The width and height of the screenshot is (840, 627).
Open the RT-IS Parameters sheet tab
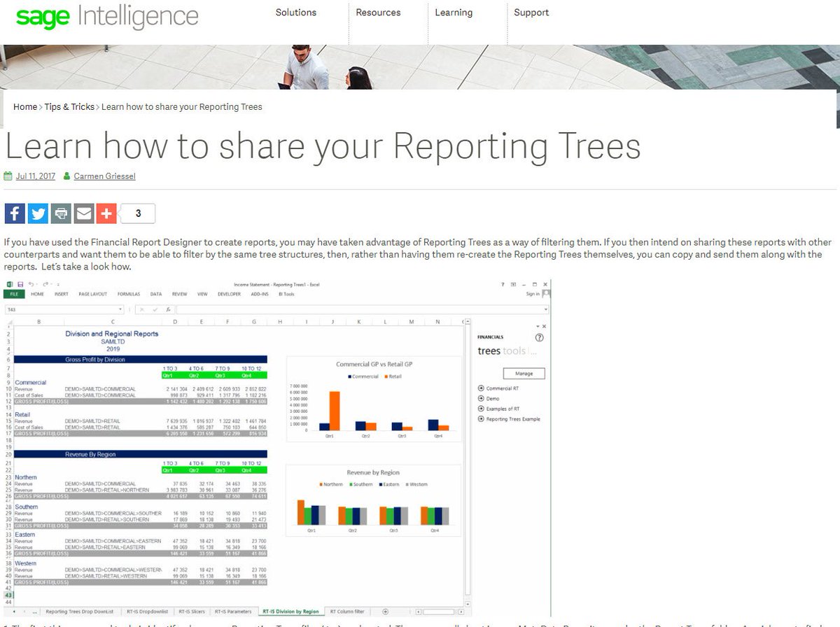232,612
